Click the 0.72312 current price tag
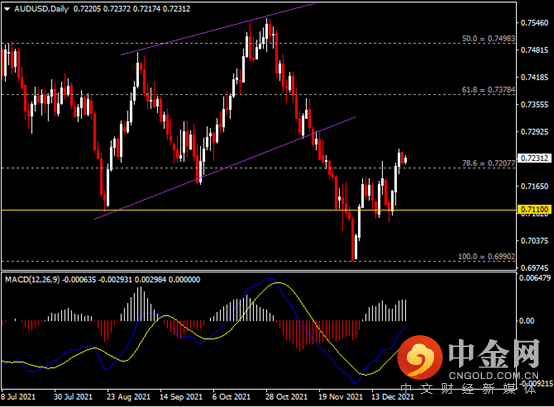The height and width of the screenshot is (407, 554). coord(534,158)
